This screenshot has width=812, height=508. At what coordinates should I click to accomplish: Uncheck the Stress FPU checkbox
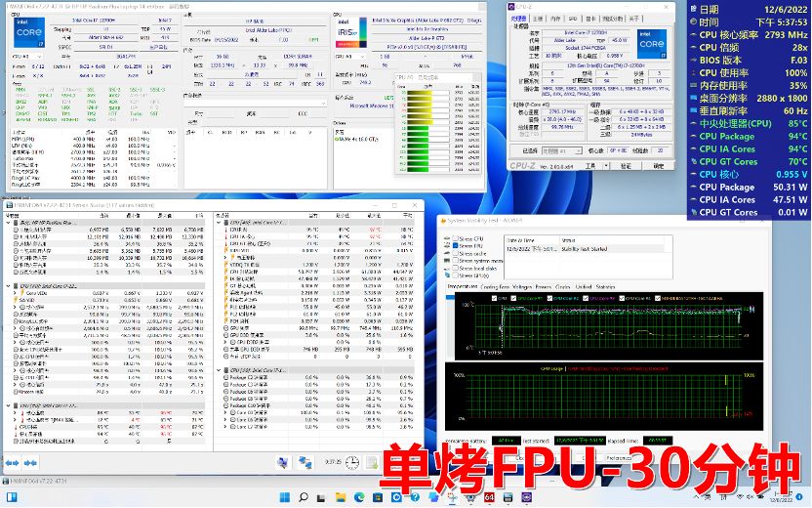tap(455, 246)
